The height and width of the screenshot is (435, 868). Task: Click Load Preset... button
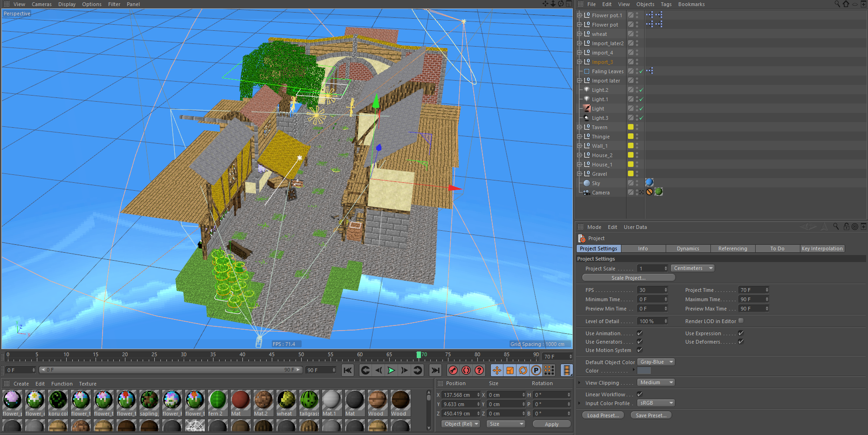(x=603, y=415)
